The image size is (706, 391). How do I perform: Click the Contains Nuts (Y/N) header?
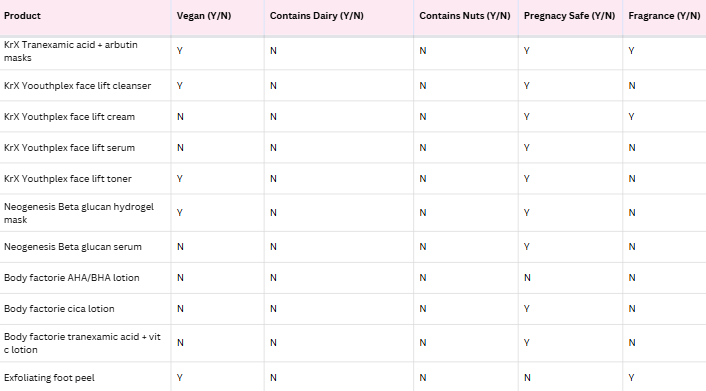coord(465,16)
